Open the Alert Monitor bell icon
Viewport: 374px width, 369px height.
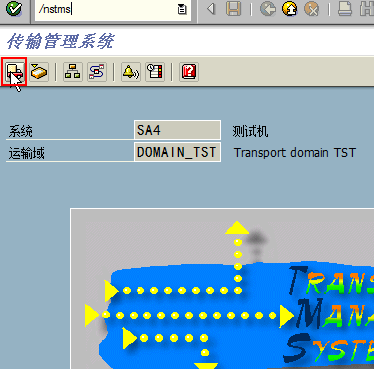[131, 71]
